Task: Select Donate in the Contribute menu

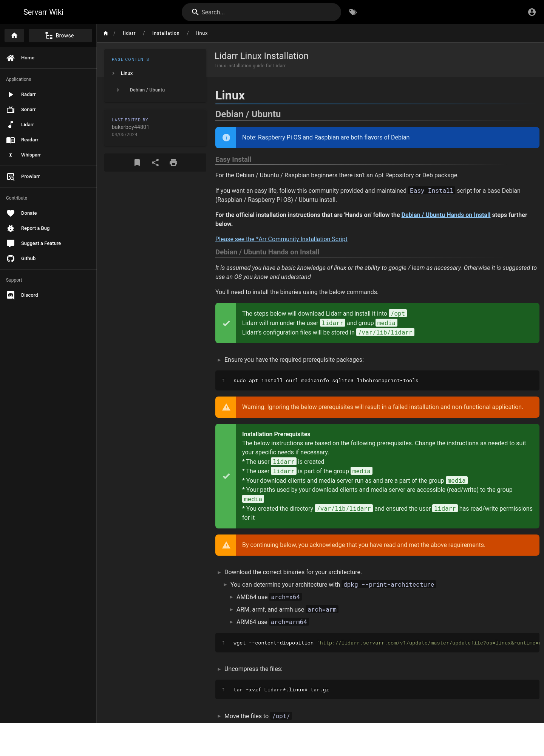Action: pyautogui.click(x=29, y=213)
